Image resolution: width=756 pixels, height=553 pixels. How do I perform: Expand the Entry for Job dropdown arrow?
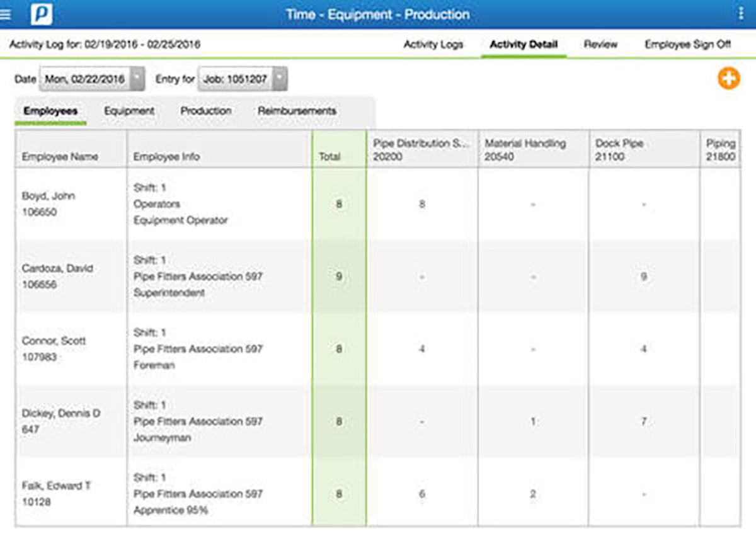click(x=280, y=79)
